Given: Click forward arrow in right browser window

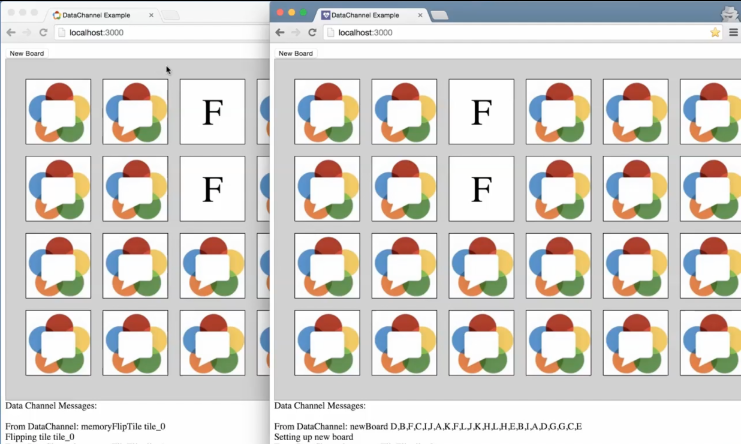Looking at the screenshot, I should [x=296, y=33].
